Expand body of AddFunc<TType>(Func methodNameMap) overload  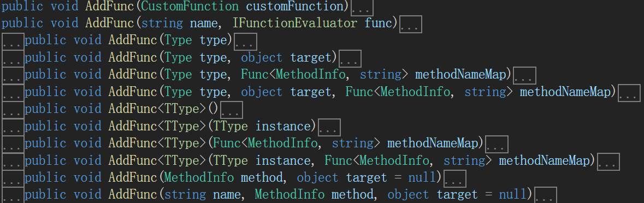[497, 145]
